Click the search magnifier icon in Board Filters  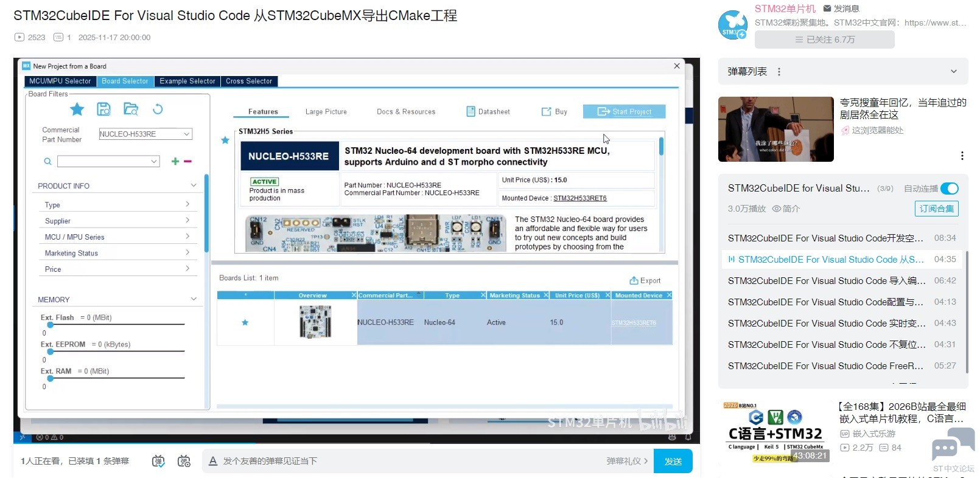click(x=47, y=161)
